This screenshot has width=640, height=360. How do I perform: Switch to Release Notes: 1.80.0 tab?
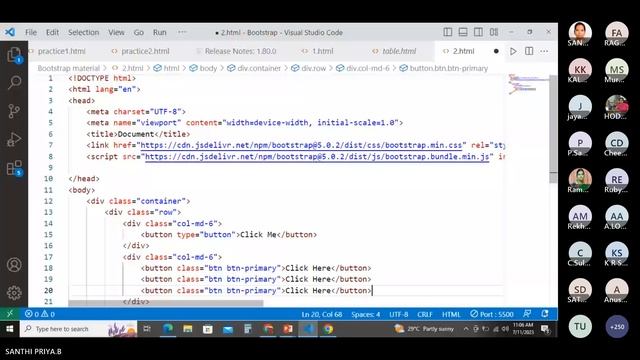[x=240, y=51]
